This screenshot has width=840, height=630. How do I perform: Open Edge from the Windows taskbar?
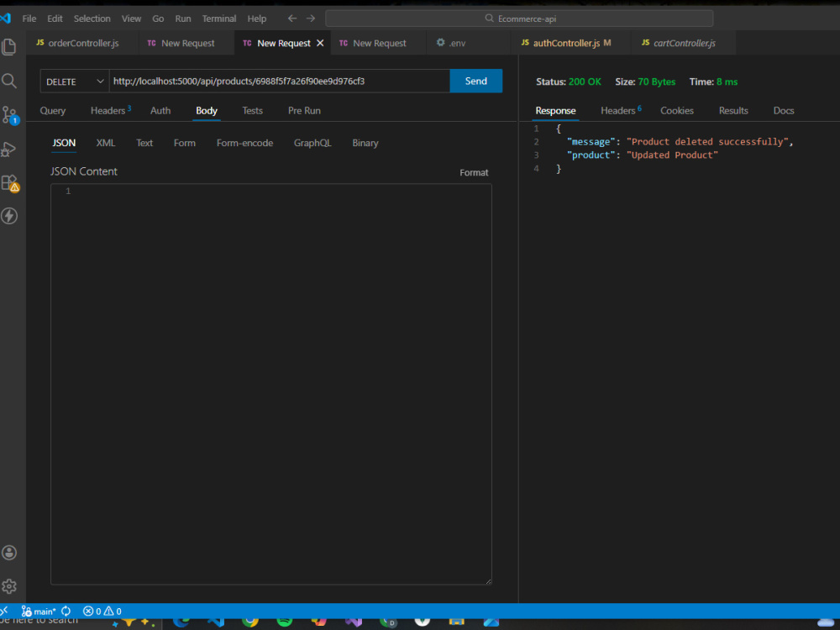181,621
